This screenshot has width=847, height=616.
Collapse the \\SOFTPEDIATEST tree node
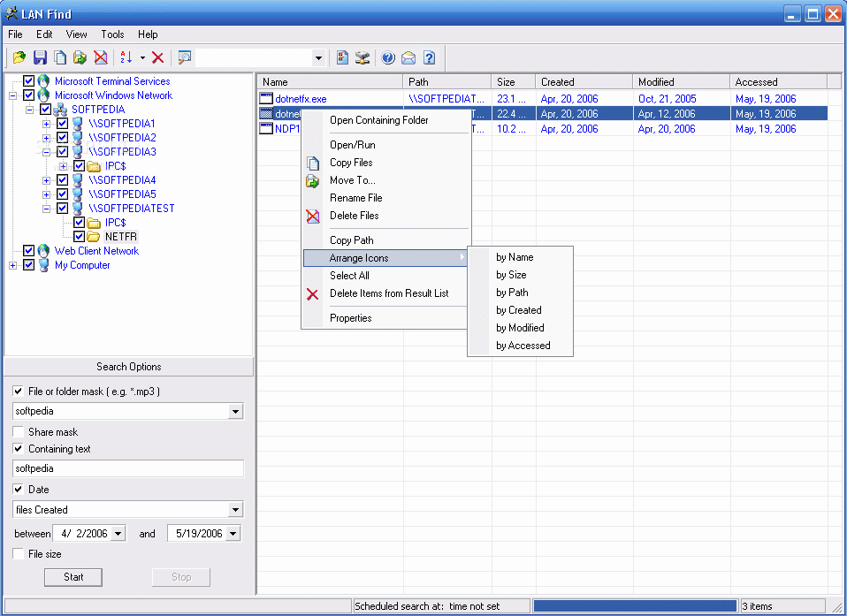point(46,209)
